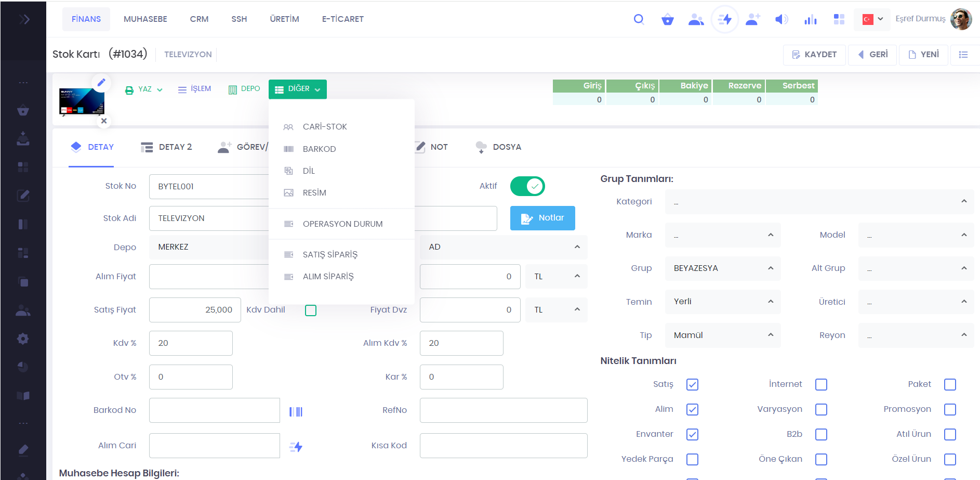Expand sidebar with double arrow icon
The height and width of the screenshot is (480, 980).
(24, 19)
